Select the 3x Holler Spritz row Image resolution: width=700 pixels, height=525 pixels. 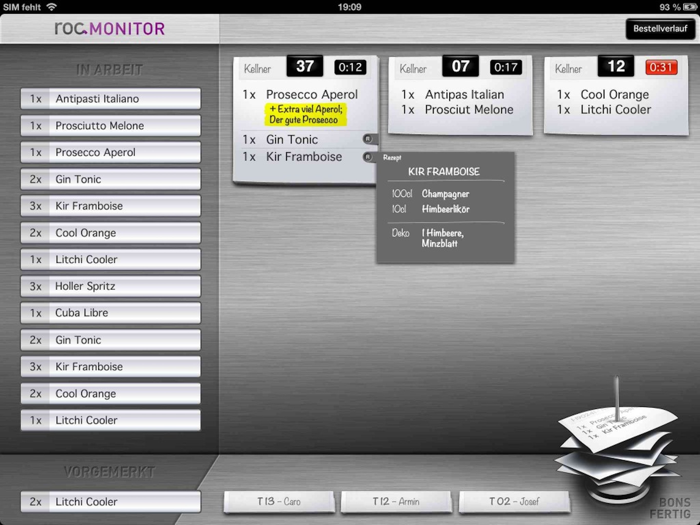(111, 286)
